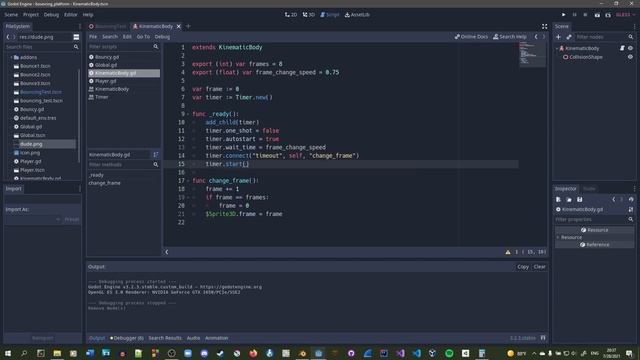
Task: Open the AssetLib workspace
Action: pos(357,15)
